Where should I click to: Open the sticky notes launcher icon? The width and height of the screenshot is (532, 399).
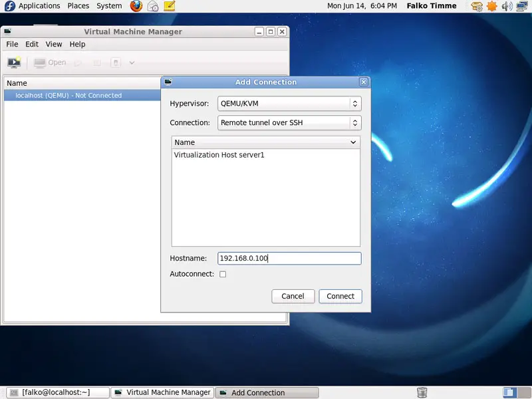point(170,6)
